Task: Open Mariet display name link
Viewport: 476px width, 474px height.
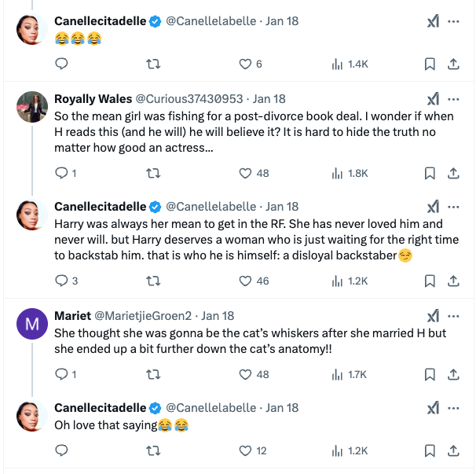Action: 72,316
